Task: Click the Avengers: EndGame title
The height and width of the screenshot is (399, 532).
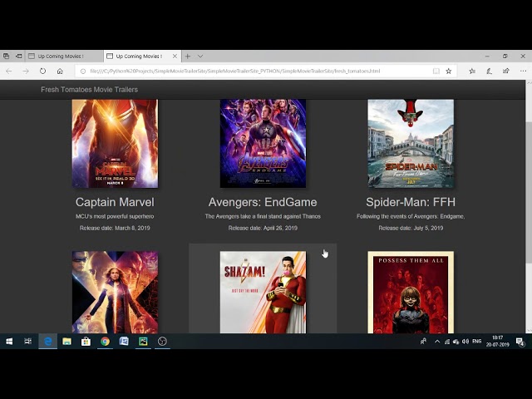Action: 263,202
